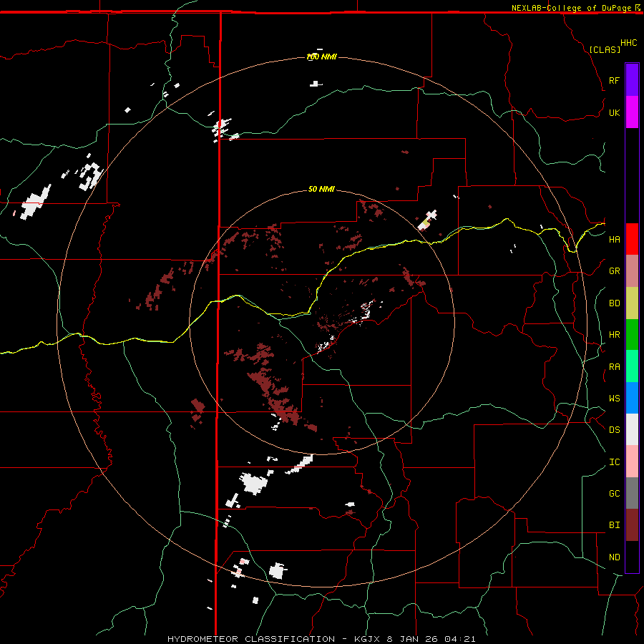The image size is (644, 644).
Task: Click the "HHC" product label
Action: pyautogui.click(x=629, y=43)
